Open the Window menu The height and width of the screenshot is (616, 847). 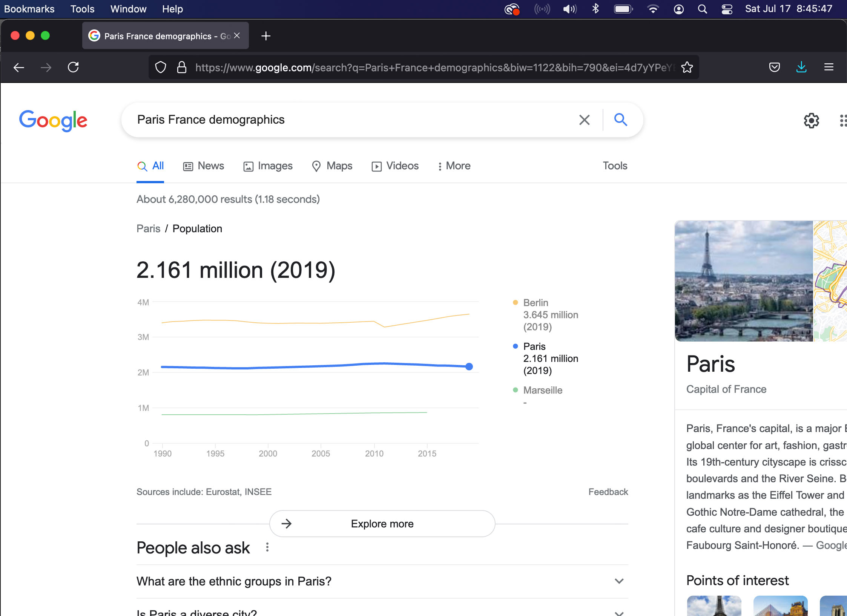coord(128,9)
